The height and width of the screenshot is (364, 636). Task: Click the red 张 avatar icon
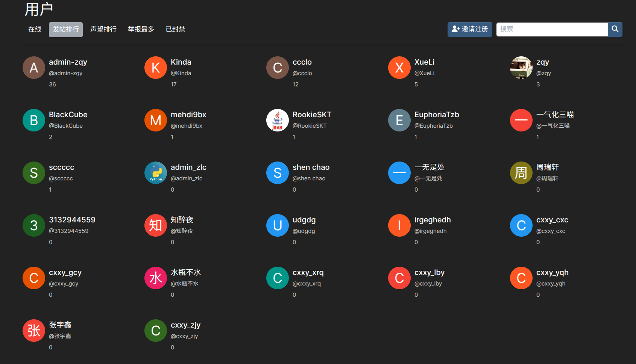[34, 331]
